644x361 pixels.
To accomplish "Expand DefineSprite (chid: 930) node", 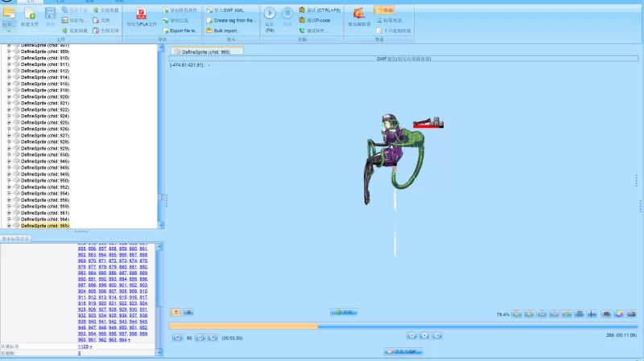I will (x=9, y=154).
